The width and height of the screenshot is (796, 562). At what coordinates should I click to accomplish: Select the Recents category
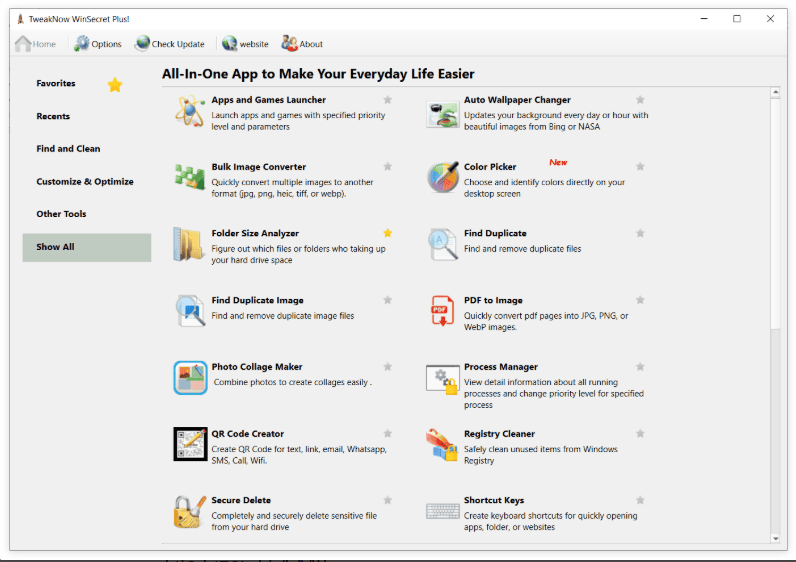click(x=53, y=116)
